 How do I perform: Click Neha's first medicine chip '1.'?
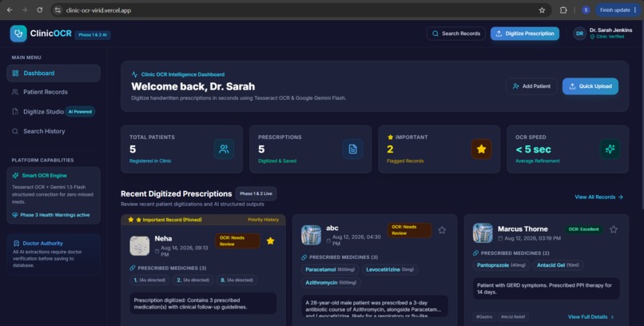click(149, 280)
